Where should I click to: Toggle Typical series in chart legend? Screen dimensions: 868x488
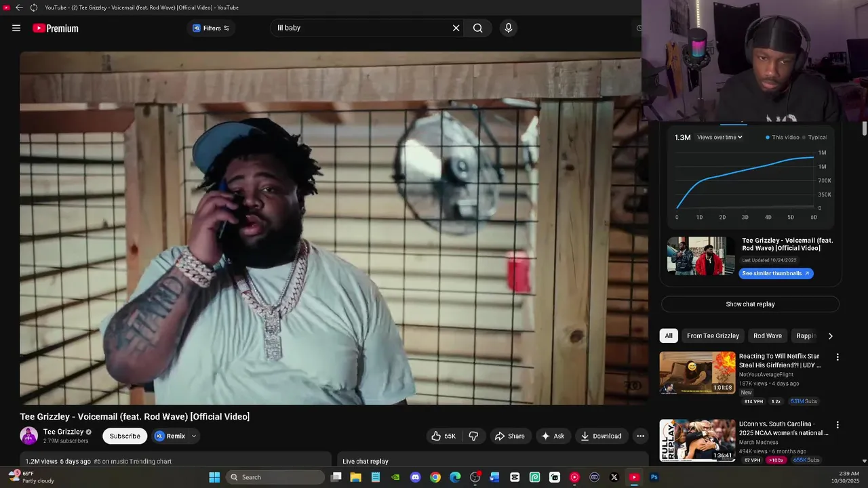tap(815, 137)
